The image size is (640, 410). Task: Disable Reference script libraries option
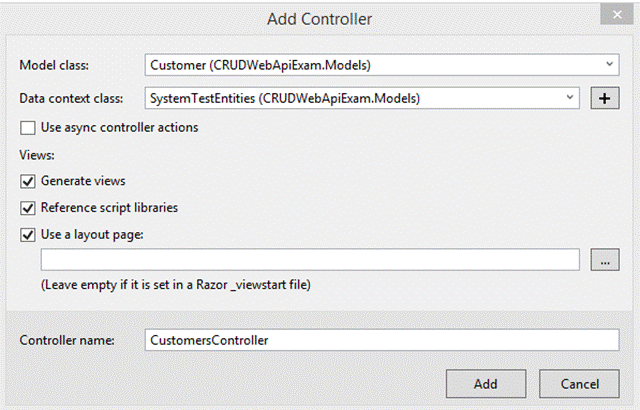point(28,208)
